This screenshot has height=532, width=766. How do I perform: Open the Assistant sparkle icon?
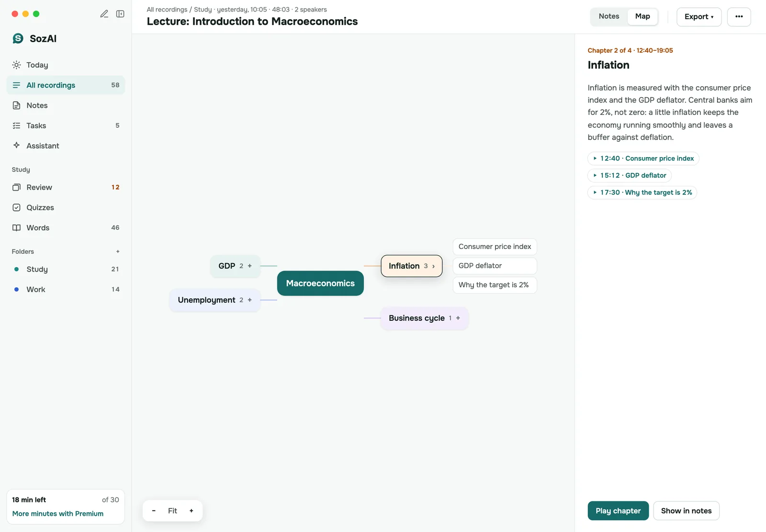point(16,145)
